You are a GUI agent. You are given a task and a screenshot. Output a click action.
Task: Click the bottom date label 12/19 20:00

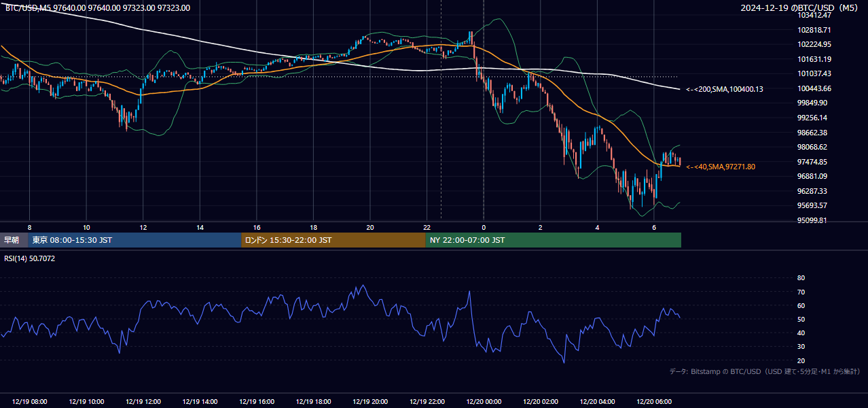pos(370,402)
